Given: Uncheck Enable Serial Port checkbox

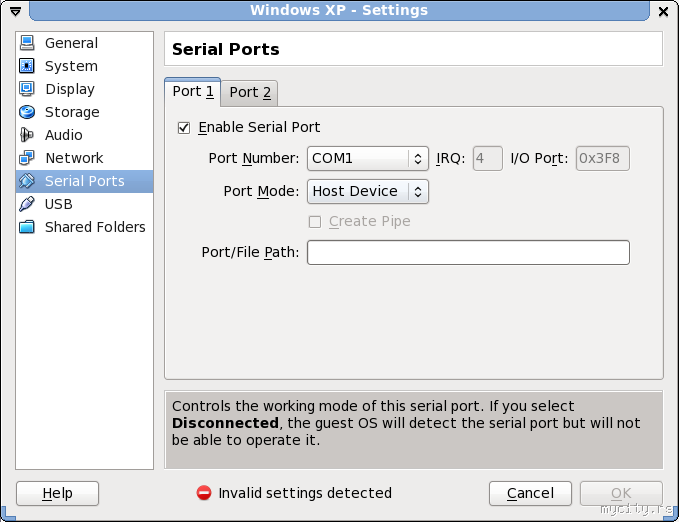Looking at the screenshot, I should [x=183, y=128].
